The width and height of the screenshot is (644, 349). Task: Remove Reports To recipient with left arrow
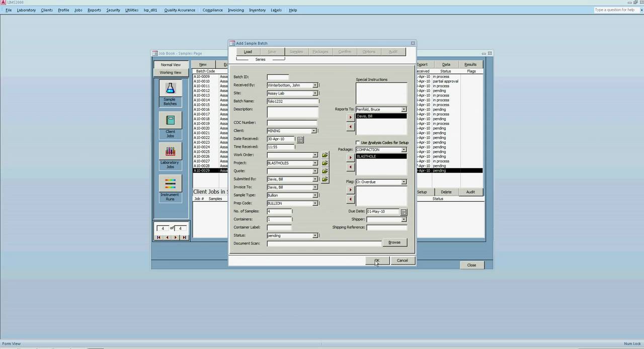351,127
